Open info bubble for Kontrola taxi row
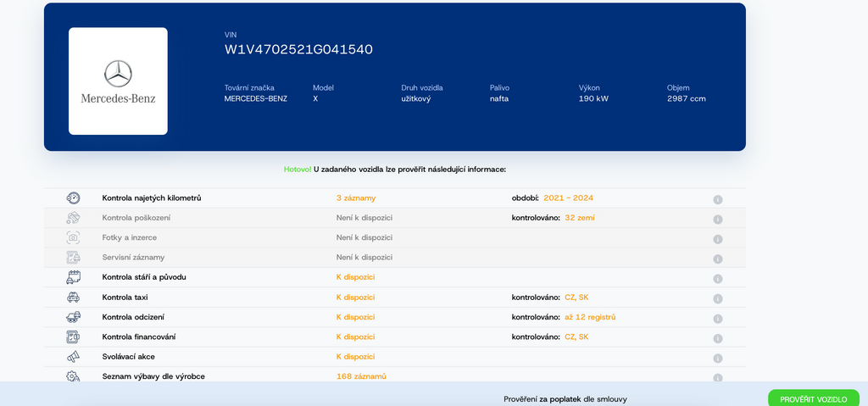The height and width of the screenshot is (406, 868). tap(717, 298)
